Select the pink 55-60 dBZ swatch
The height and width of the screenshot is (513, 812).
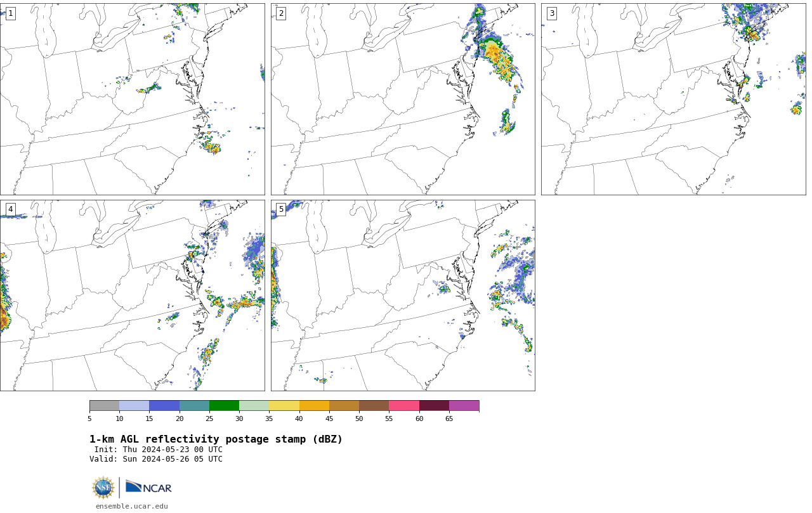(404, 406)
